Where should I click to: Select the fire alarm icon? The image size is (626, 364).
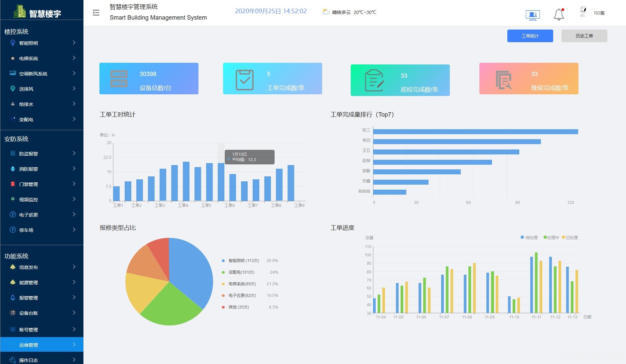pos(13,169)
